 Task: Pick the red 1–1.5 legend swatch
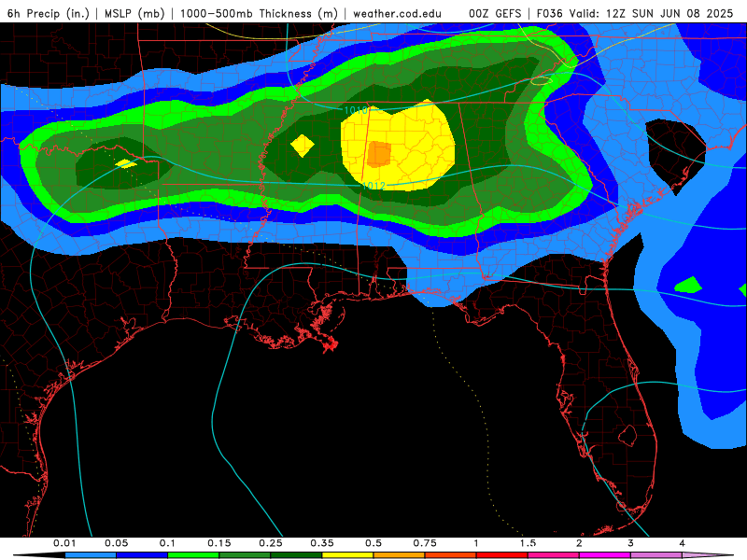[x=502, y=555]
